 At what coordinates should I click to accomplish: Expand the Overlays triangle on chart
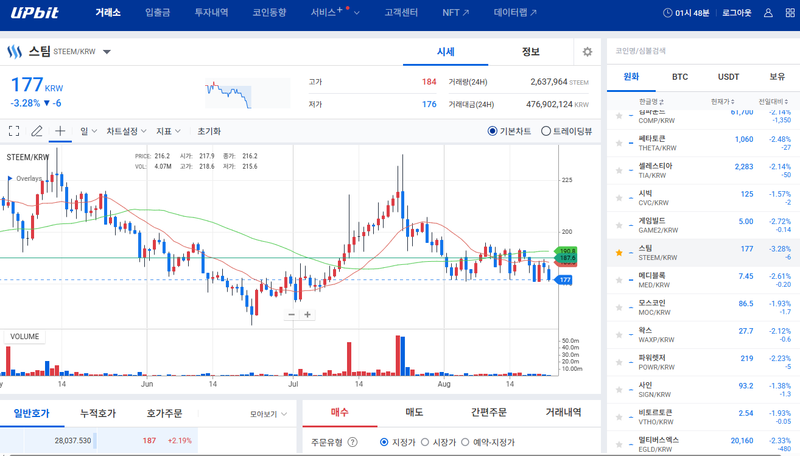(x=10, y=179)
